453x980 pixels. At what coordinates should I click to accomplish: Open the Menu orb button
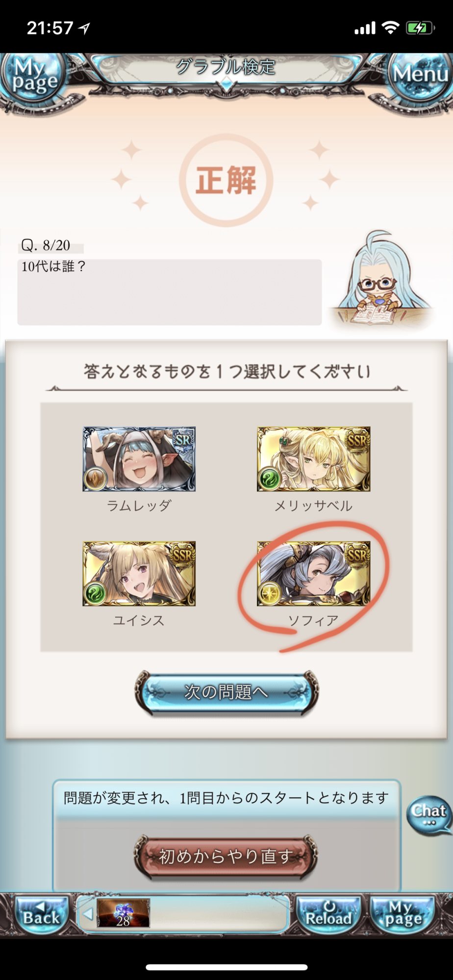[420, 74]
